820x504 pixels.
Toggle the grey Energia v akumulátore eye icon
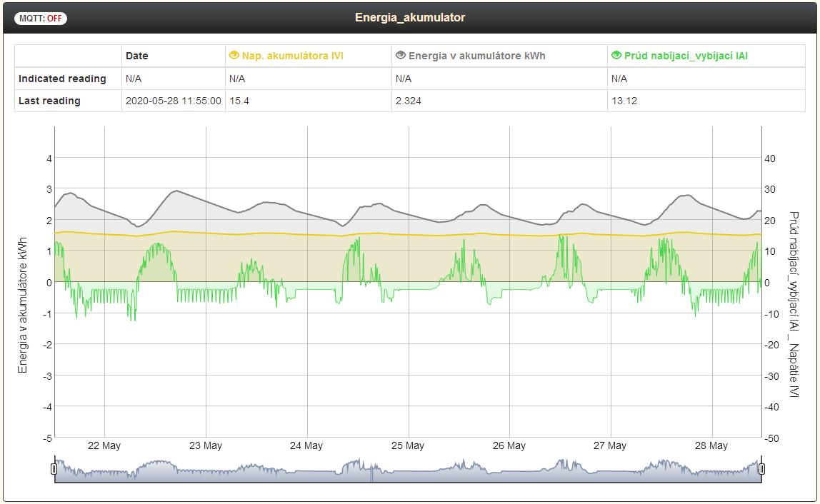(x=401, y=55)
